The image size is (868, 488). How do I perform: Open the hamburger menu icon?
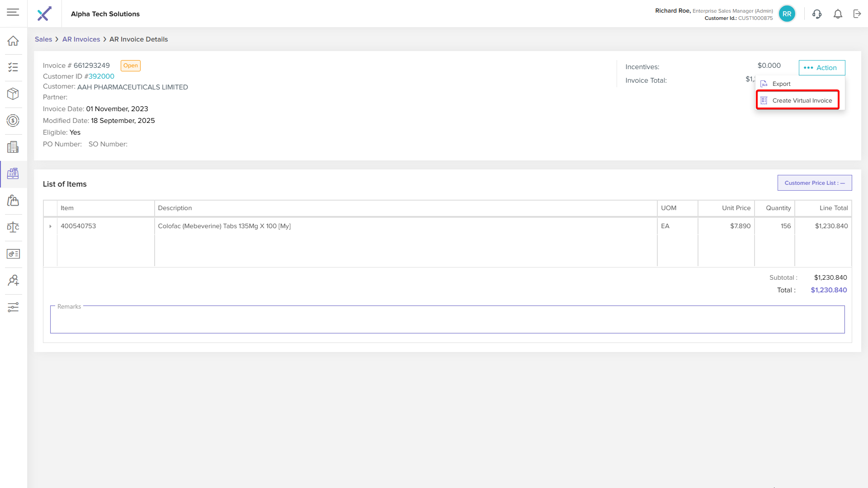[x=13, y=12]
